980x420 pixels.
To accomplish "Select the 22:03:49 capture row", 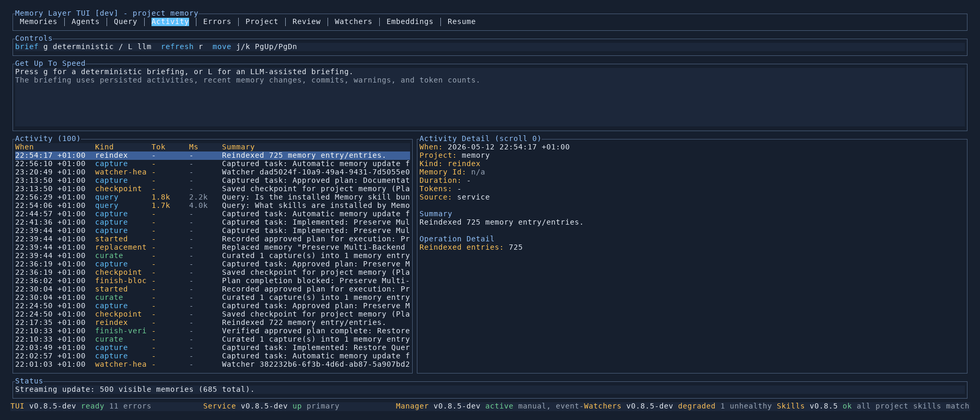I will pos(213,348).
